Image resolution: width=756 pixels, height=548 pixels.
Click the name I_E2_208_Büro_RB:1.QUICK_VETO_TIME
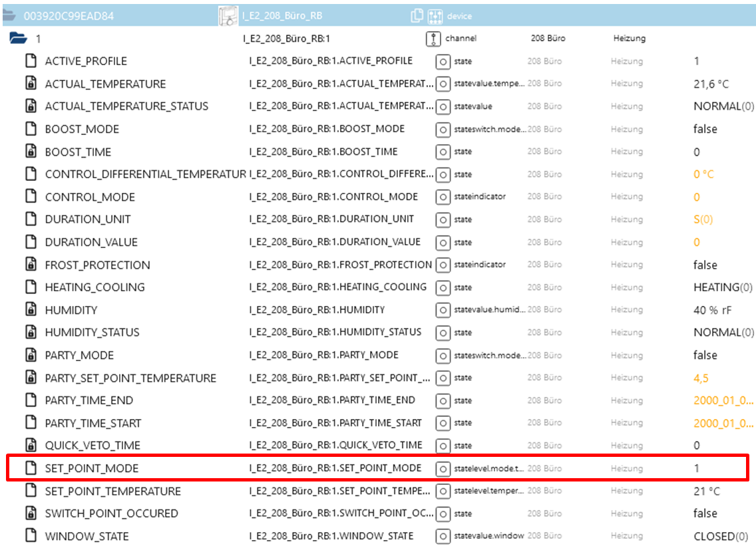[x=335, y=446]
